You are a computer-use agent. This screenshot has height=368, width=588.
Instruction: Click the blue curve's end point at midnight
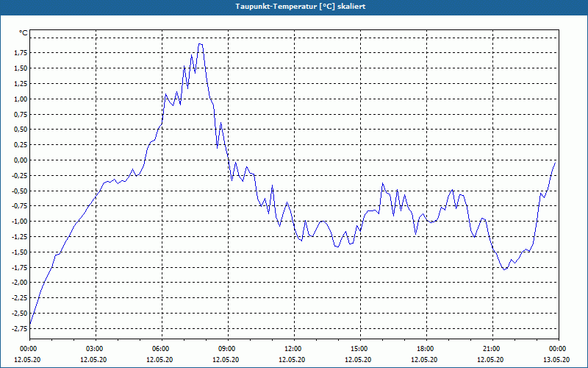(x=555, y=163)
